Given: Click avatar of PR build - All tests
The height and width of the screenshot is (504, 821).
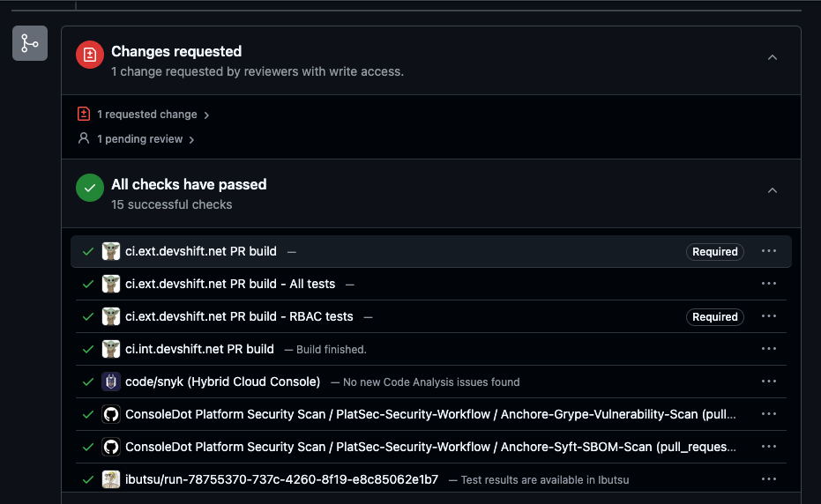Looking at the screenshot, I should click(x=111, y=284).
